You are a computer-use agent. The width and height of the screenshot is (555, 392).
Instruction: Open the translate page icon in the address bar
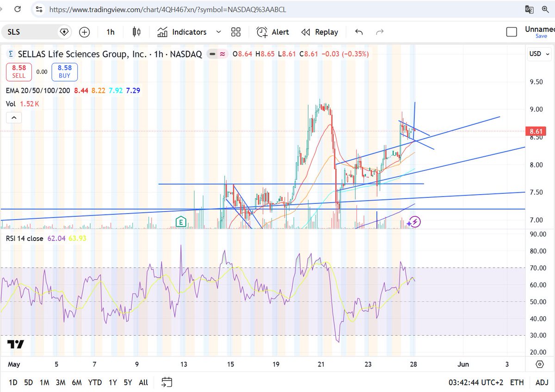click(x=530, y=9)
